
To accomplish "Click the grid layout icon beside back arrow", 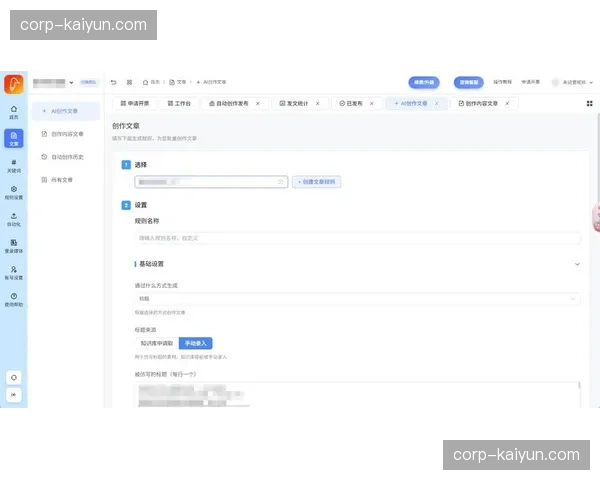I will coord(129,82).
